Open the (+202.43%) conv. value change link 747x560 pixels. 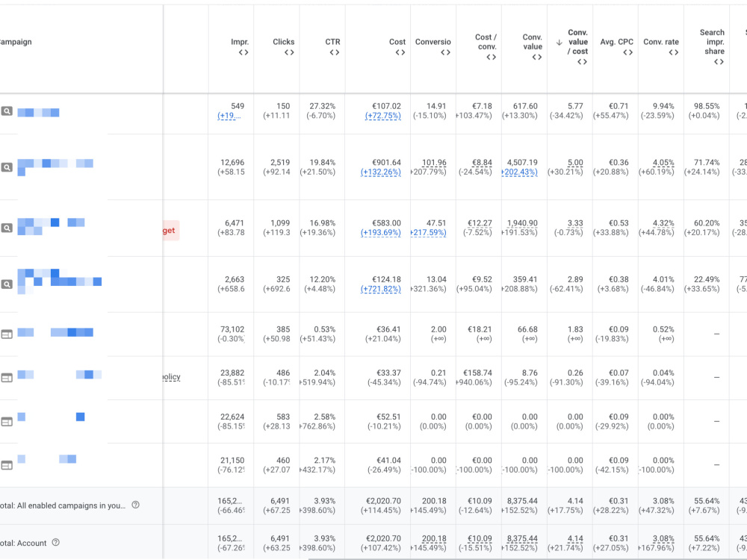pos(519,172)
